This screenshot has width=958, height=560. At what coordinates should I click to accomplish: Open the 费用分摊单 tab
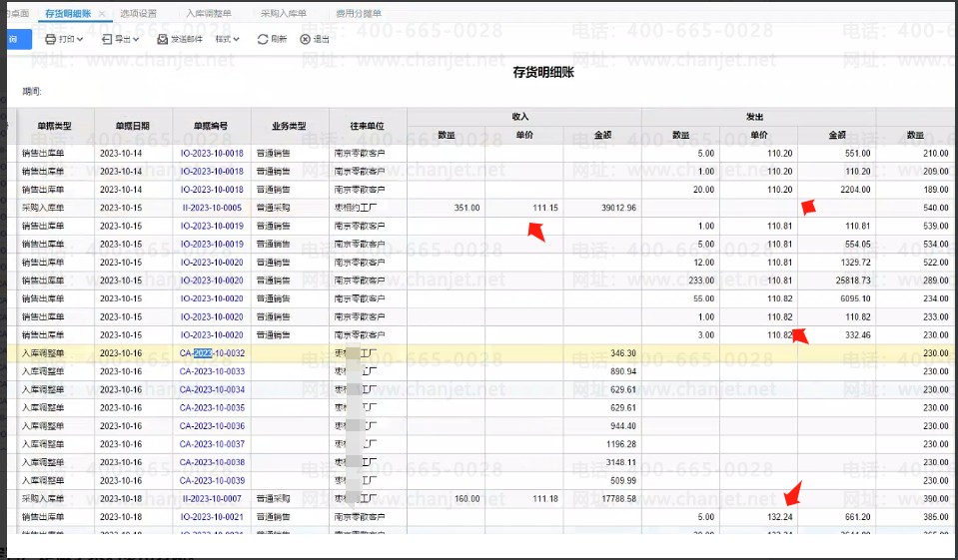pos(357,14)
